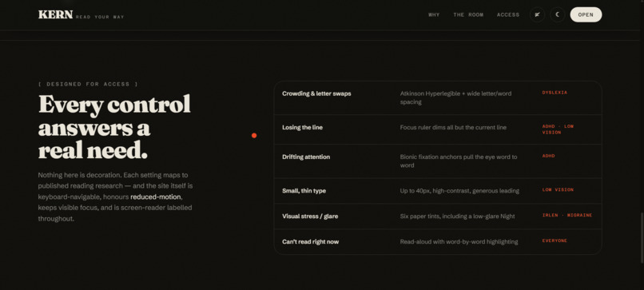Click 'Six paper tints' description
This screenshot has width=644, height=290.
pyautogui.click(x=458, y=216)
